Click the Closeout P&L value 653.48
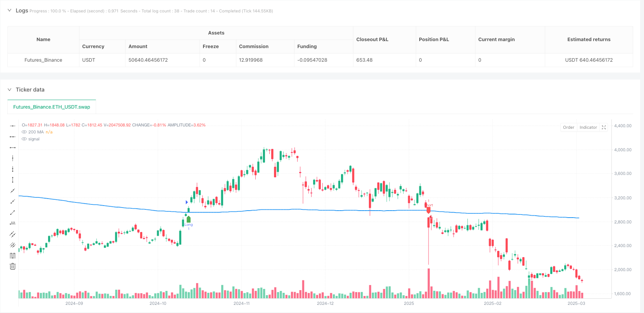The width and height of the screenshot is (644, 313). click(364, 60)
